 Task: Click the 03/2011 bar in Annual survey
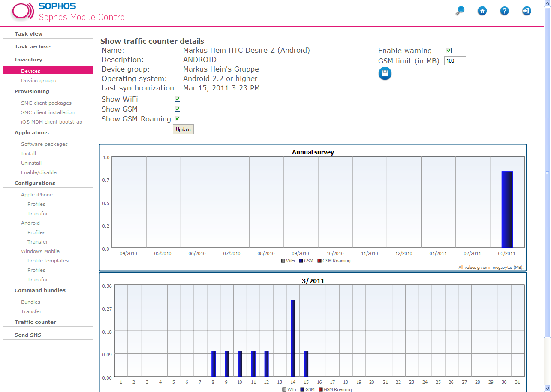click(x=507, y=209)
